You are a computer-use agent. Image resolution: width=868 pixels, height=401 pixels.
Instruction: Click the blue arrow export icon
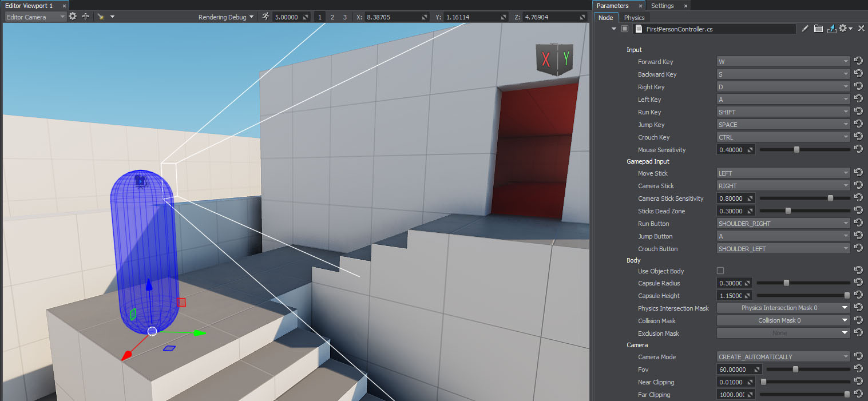pyautogui.click(x=831, y=29)
